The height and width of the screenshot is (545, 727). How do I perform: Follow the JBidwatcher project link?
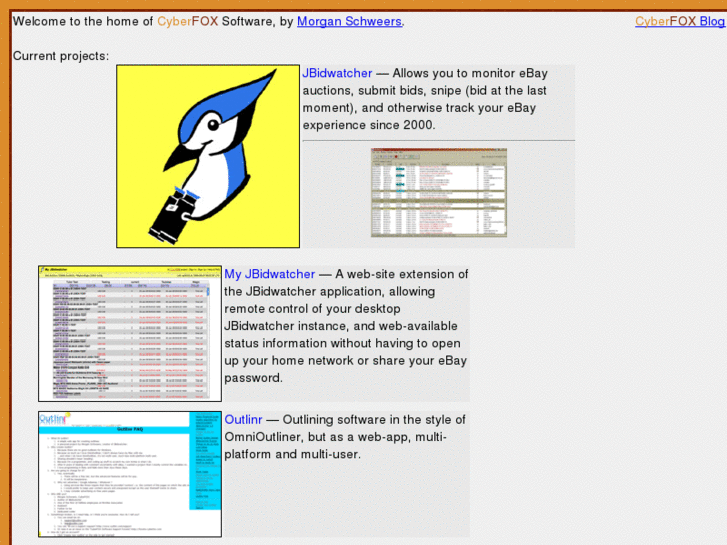click(x=337, y=73)
